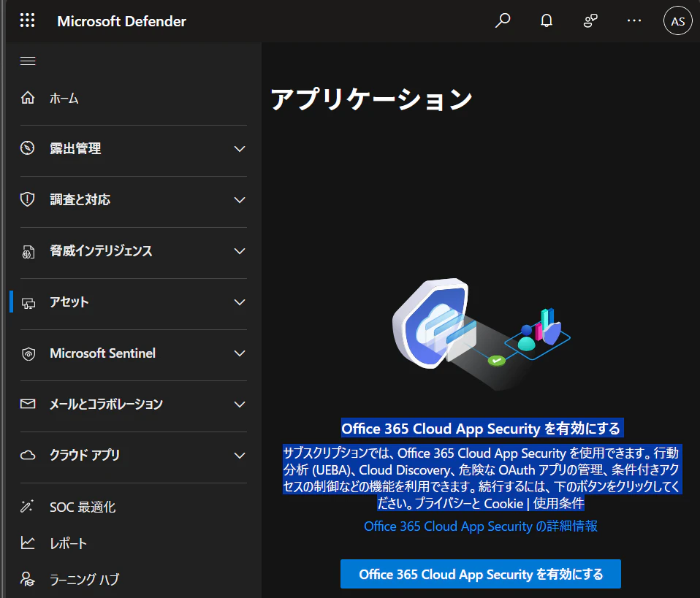700x598 pixels.
Task: Click the highlighted Office 365 Cloud App Security heading
Action: click(480, 429)
